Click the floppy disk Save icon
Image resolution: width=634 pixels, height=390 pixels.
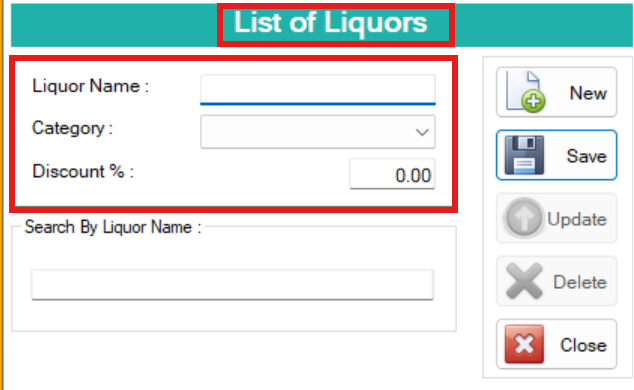tap(524, 155)
